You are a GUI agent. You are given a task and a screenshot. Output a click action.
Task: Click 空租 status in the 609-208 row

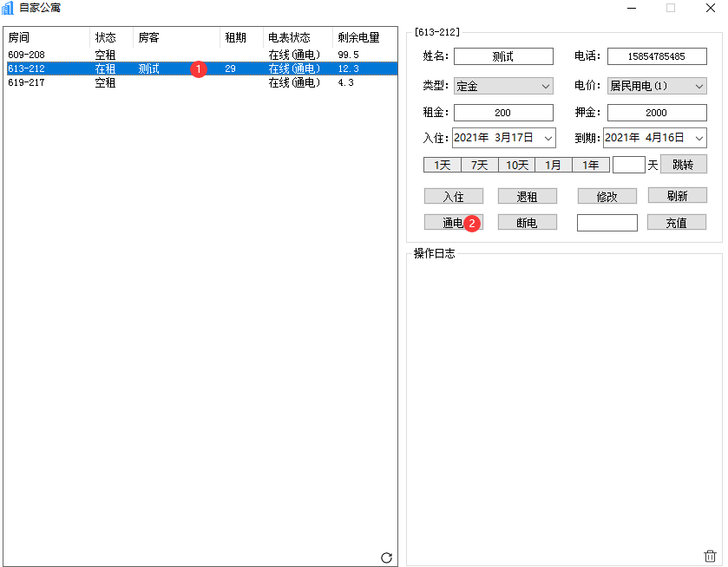105,55
